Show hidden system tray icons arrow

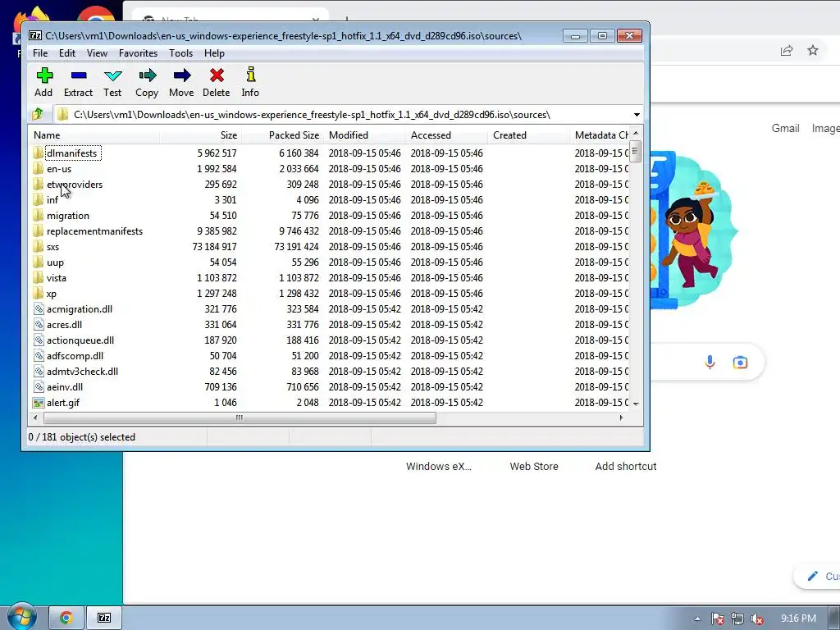(x=697, y=619)
